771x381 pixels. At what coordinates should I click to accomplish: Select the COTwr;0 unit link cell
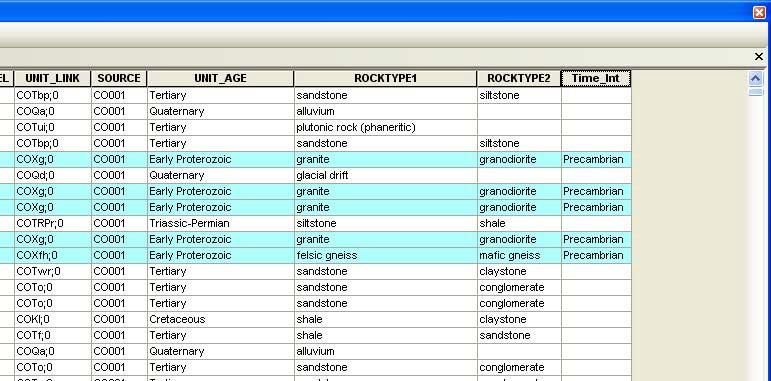click(53, 271)
